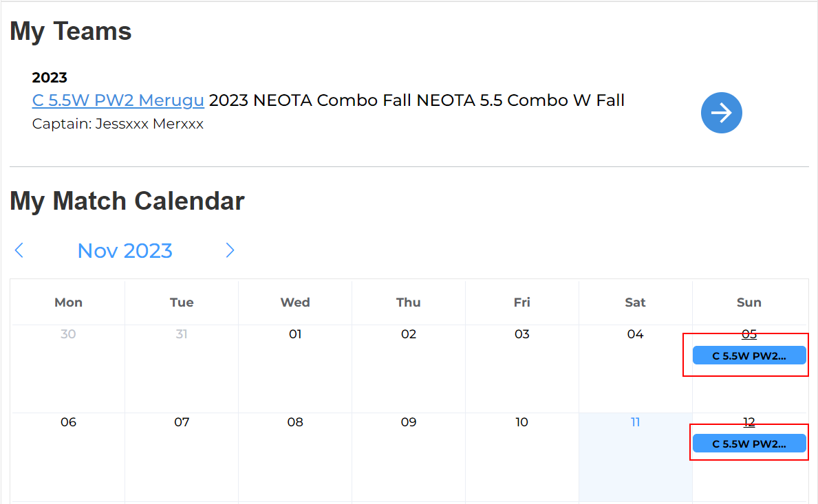Select Wednesday 01 in the calendar

click(x=295, y=334)
